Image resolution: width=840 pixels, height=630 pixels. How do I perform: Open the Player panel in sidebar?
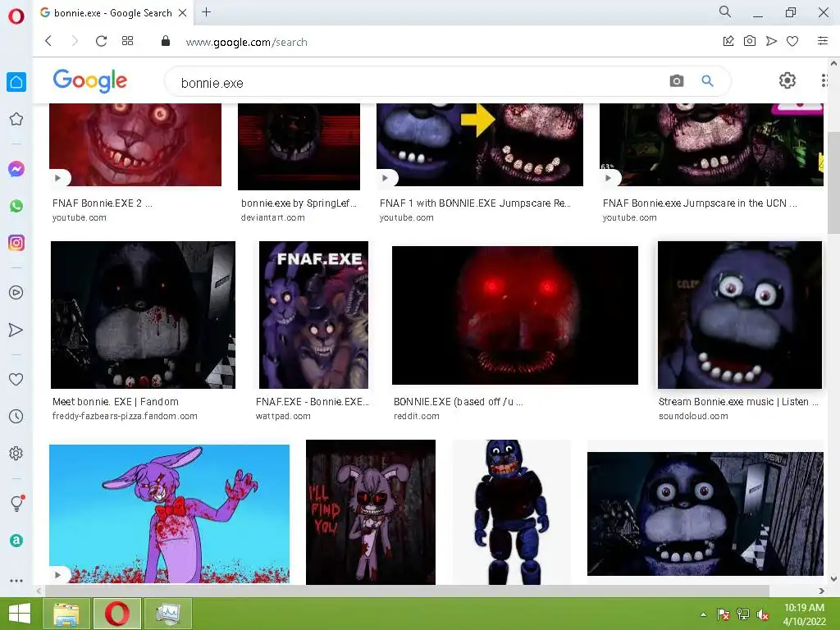[x=16, y=293]
